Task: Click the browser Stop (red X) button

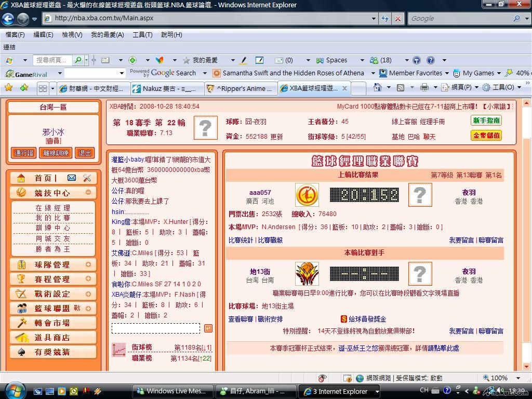Action: (398, 18)
